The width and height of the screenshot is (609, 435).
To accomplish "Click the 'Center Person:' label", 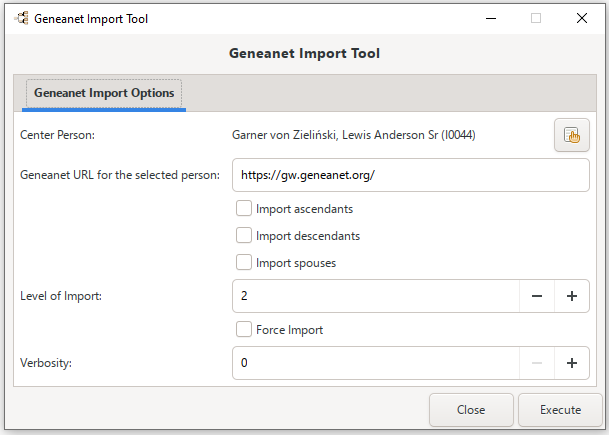I will [57, 135].
